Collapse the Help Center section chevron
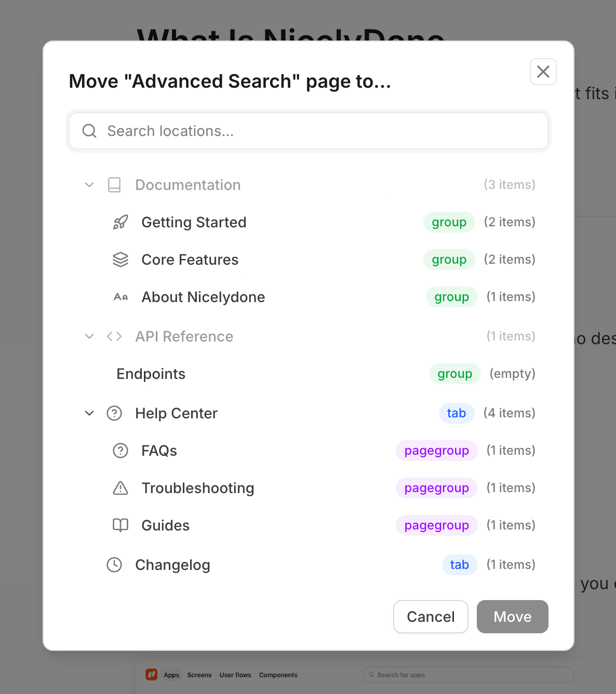616x694 pixels. [89, 413]
